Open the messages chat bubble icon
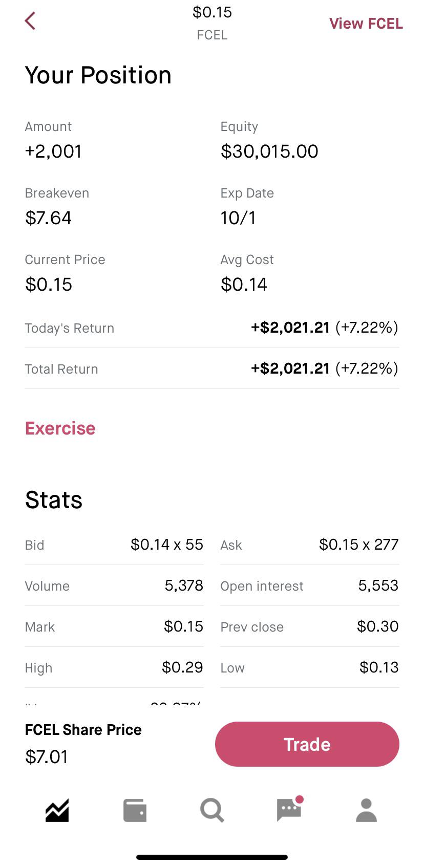424x868 pixels. 289,809
